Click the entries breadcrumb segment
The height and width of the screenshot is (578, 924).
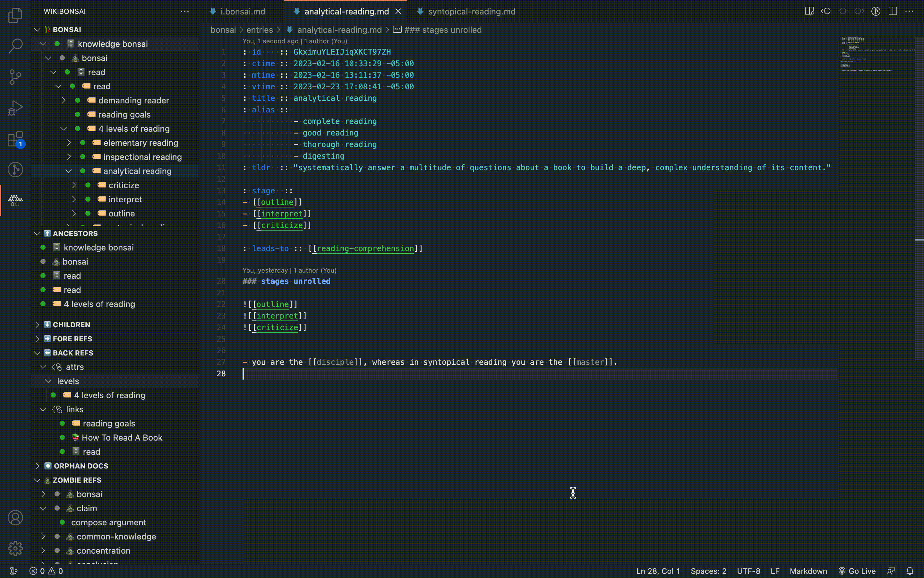(x=260, y=30)
